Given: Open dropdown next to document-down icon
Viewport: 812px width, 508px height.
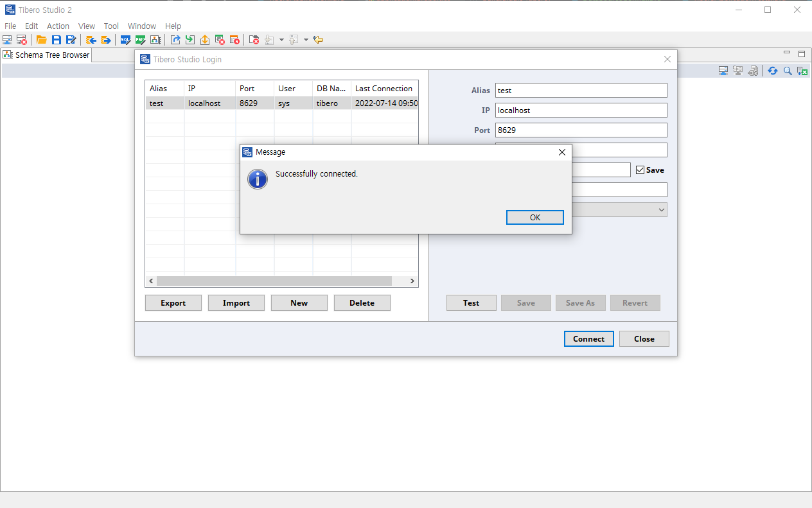Looking at the screenshot, I should click(281, 40).
